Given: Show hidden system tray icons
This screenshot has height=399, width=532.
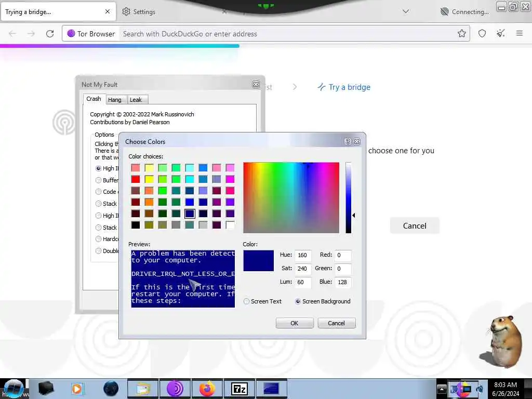Looking at the screenshot, I should (x=442, y=389).
